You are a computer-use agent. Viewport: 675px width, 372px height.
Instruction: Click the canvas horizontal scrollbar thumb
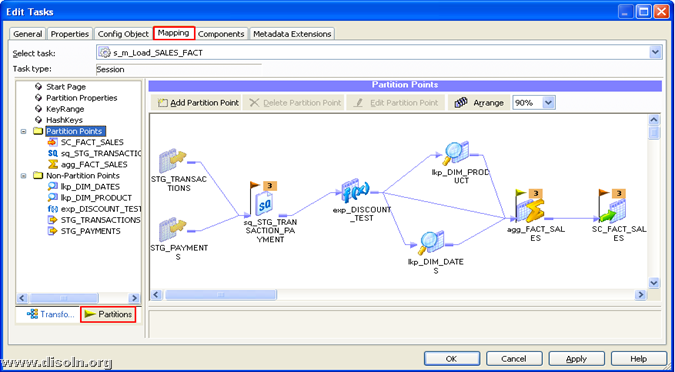[x=221, y=294]
